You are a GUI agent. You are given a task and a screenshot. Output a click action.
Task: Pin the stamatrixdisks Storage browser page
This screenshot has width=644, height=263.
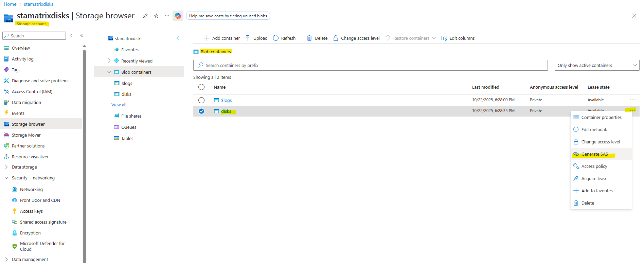click(x=145, y=16)
